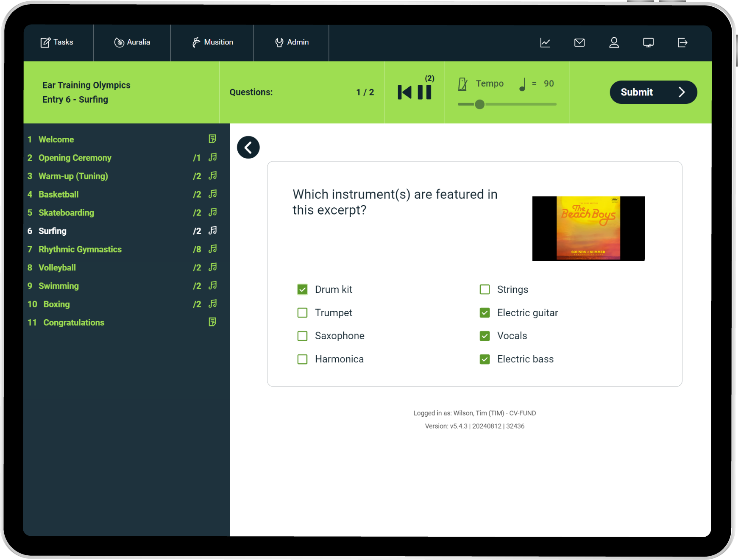This screenshot has width=738, height=560.
Task: Open the results graph icon
Action: click(545, 42)
